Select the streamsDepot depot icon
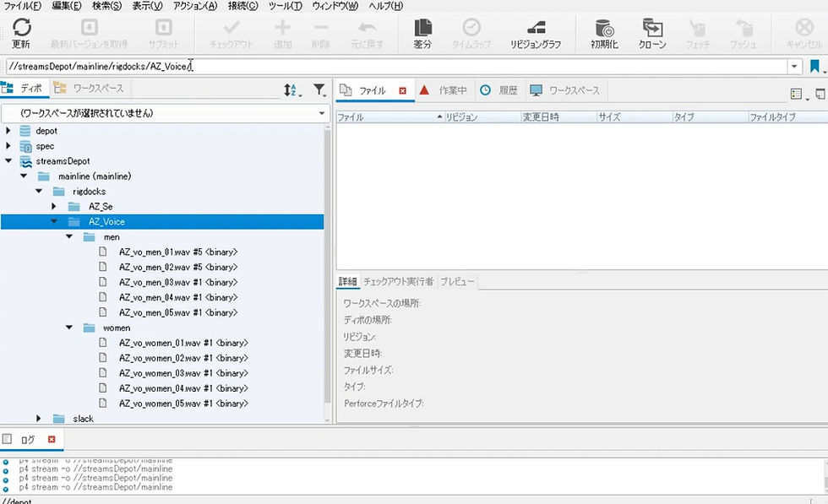 pos(25,161)
